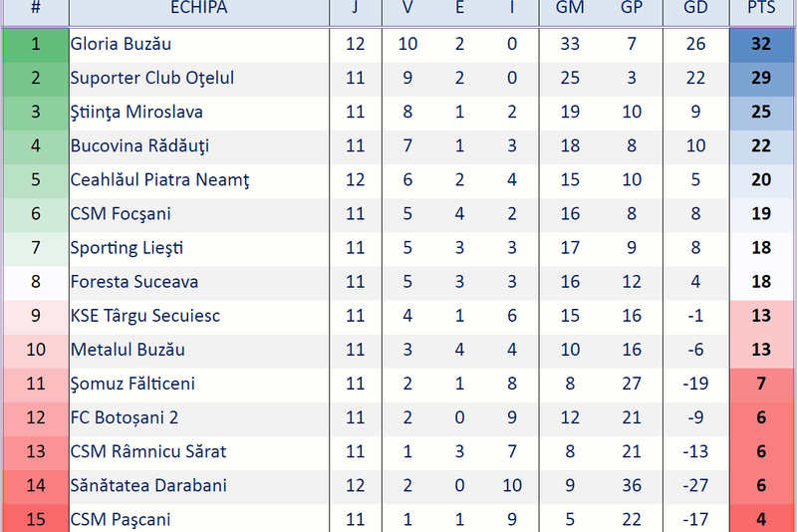This screenshot has height=532, width=797.
Task: Click the Sănătatea Darabani team name
Action: [x=148, y=485]
